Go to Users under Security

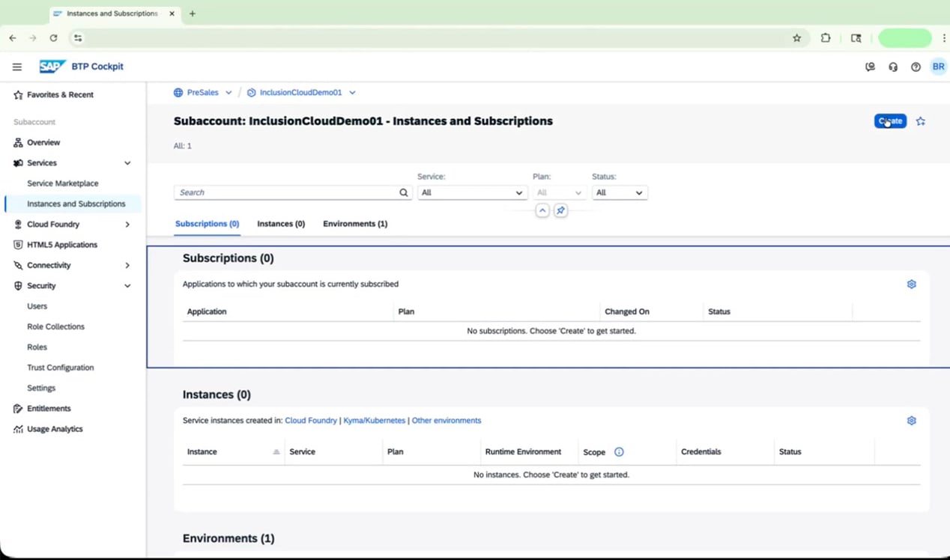pos(37,306)
